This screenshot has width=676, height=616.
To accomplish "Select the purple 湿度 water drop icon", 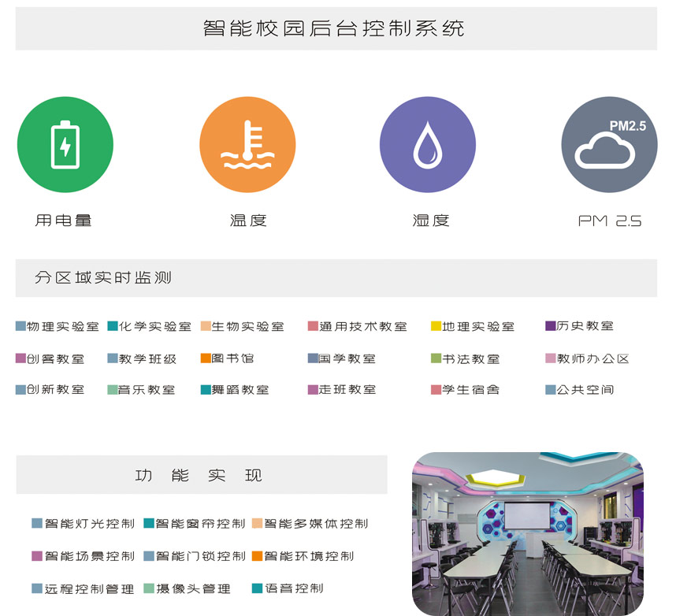I will (x=428, y=145).
